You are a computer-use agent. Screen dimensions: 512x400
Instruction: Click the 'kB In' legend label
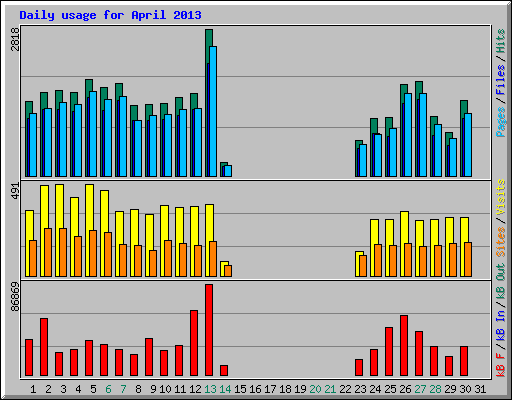pos(501,326)
